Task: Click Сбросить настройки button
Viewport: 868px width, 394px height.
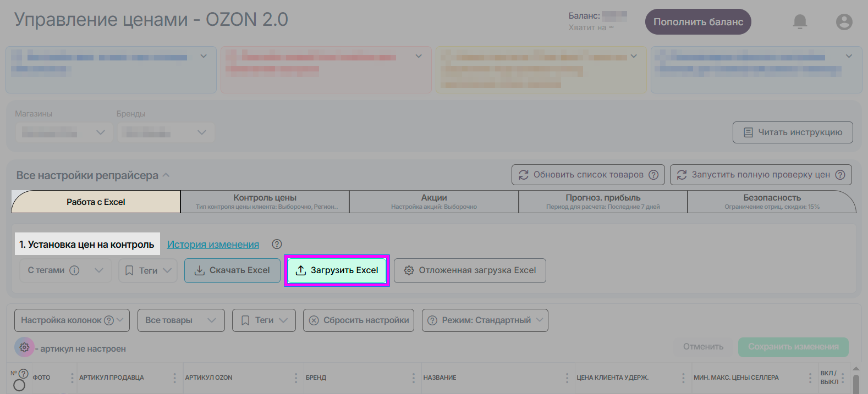Action: (x=359, y=320)
